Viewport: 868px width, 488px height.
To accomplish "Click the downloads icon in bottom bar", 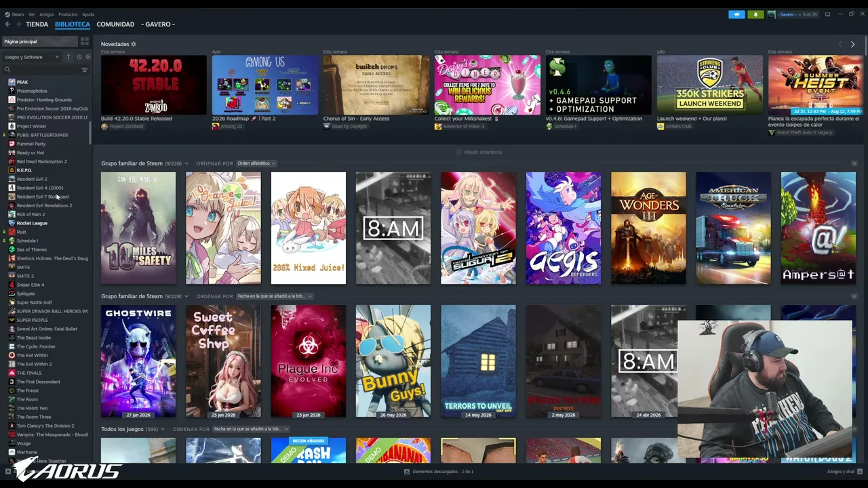I will click(x=407, y=472).
